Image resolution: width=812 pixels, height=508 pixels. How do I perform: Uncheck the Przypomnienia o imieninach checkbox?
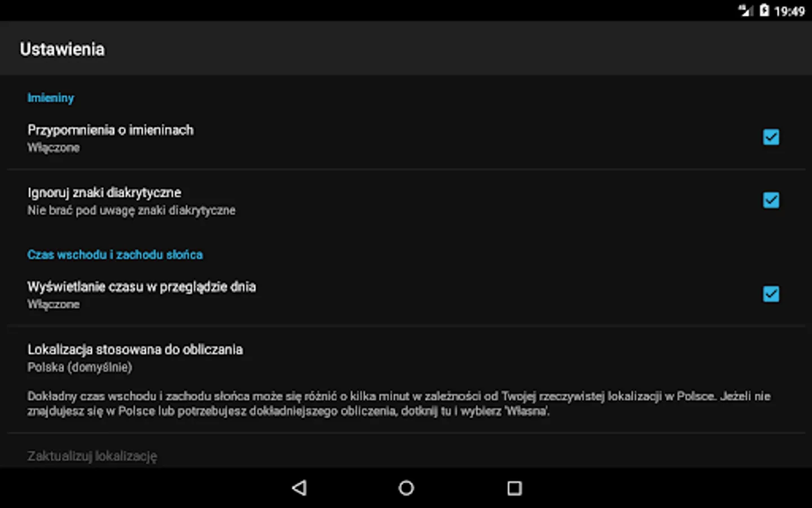tap(771, 137)
